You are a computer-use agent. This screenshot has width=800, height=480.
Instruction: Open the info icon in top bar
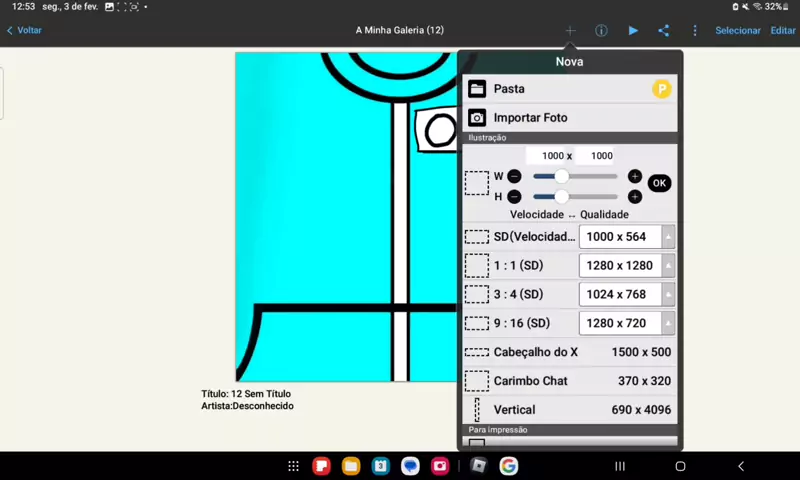click(601, 31)
